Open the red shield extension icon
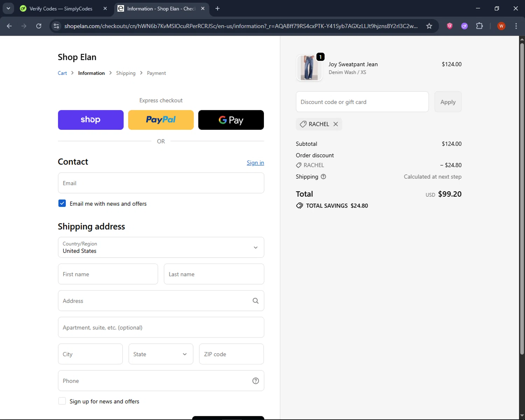 pos(450,26)
